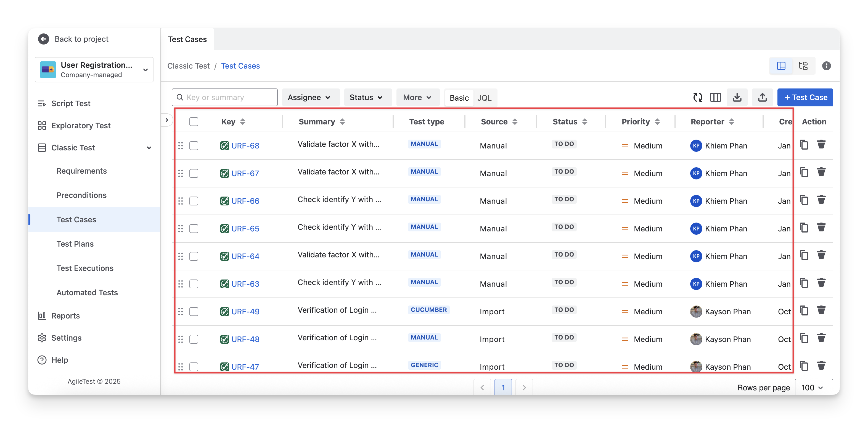Check the checkbox for URF-67
The height and width of the screenshot is (423, 868).
pos(194,173)
